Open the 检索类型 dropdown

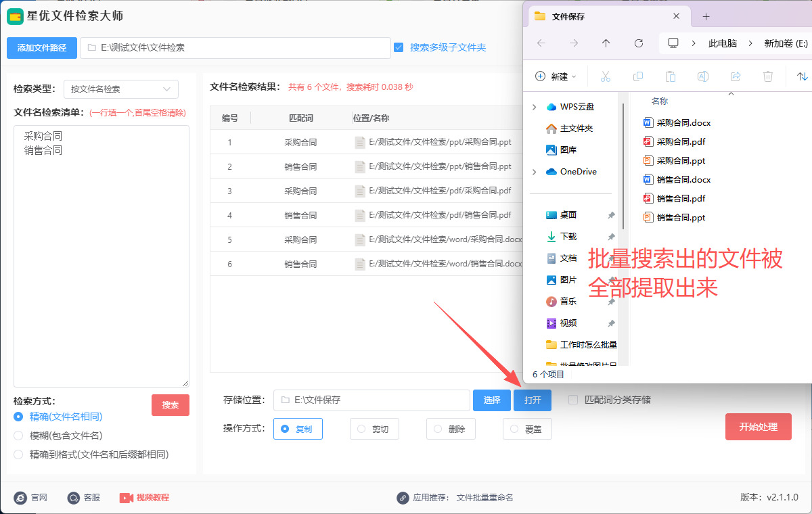(121, 89)
